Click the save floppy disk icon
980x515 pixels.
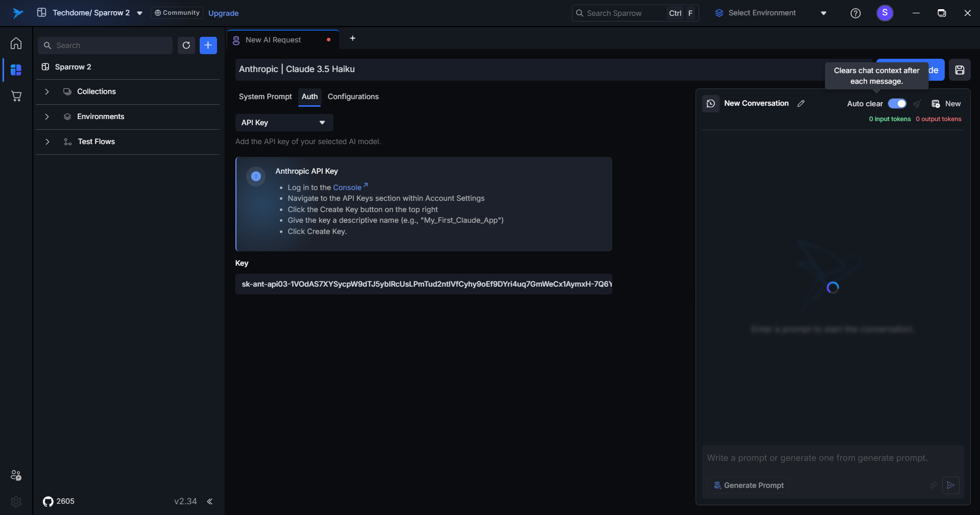[x=960, y=70]
